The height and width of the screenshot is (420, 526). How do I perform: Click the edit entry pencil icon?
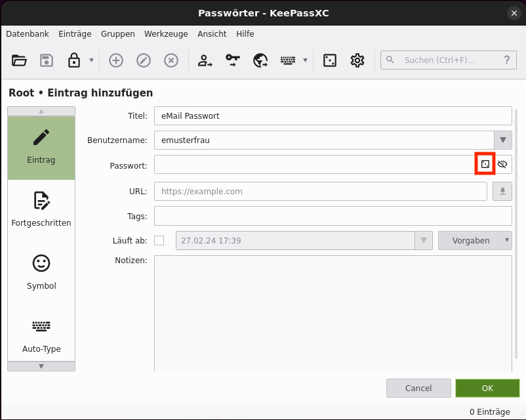(x=144, y=60)
